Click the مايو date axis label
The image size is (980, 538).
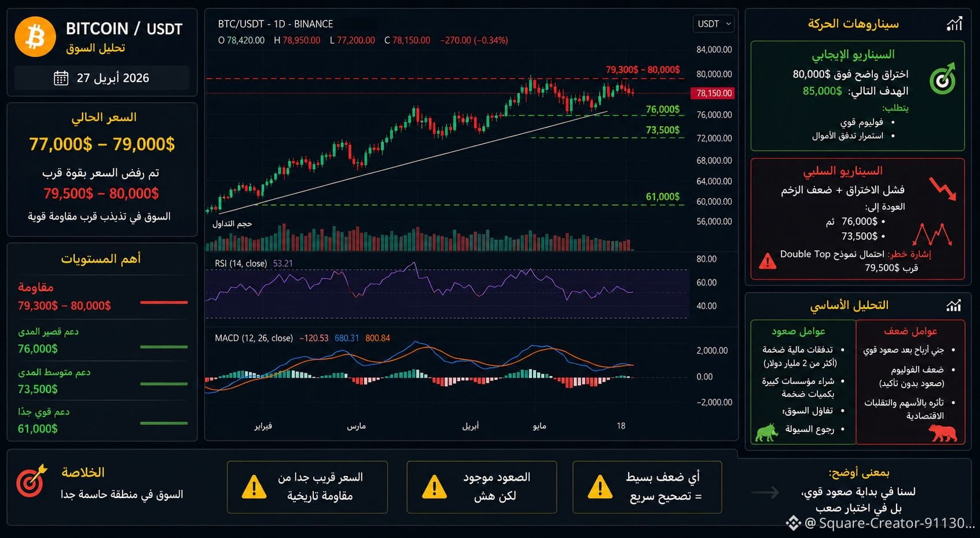point(539,426)
